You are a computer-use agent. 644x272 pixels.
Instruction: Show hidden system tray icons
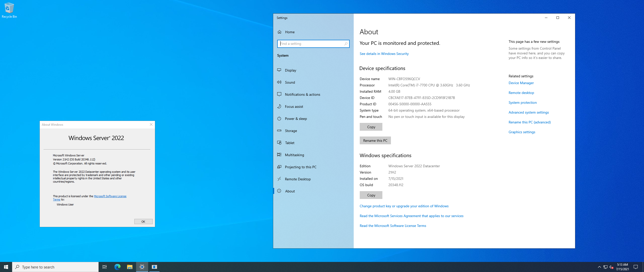pyautogui.click(x=599, y=267)
